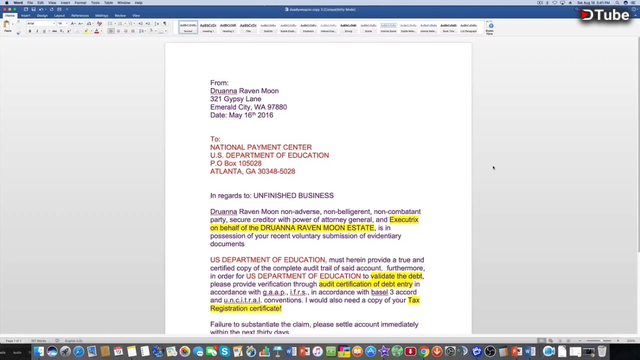This screenshot has height=360, width=640.
Task: Click the red font color button
Action: point(97,31)
